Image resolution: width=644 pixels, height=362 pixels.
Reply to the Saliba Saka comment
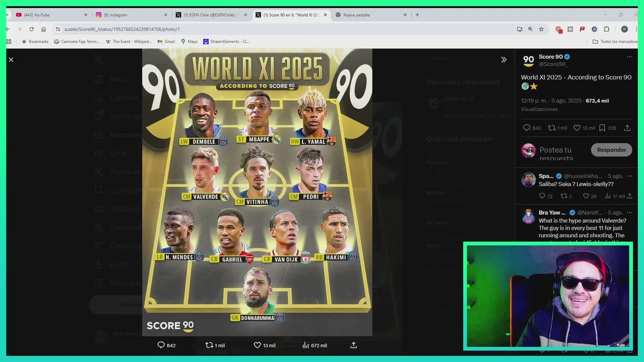pos(545,196)
